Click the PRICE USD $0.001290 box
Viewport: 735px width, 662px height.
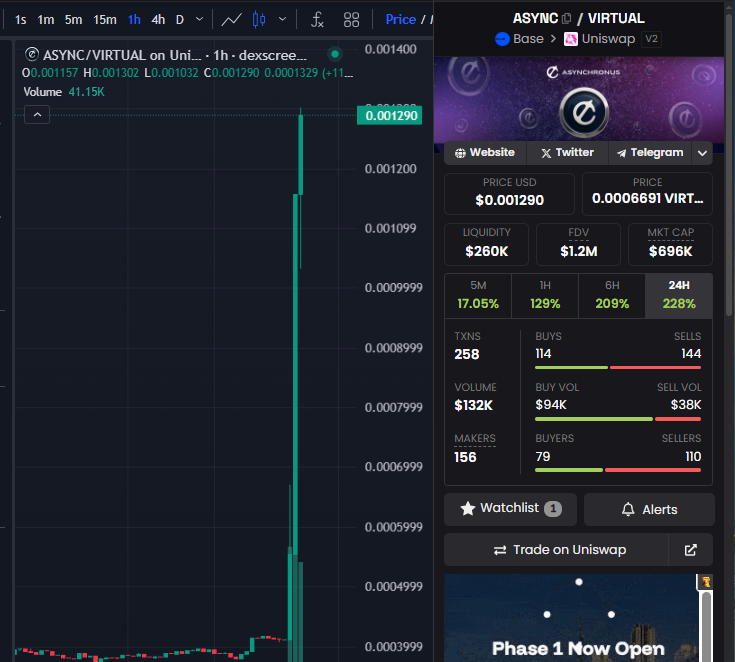click(510, 193)
